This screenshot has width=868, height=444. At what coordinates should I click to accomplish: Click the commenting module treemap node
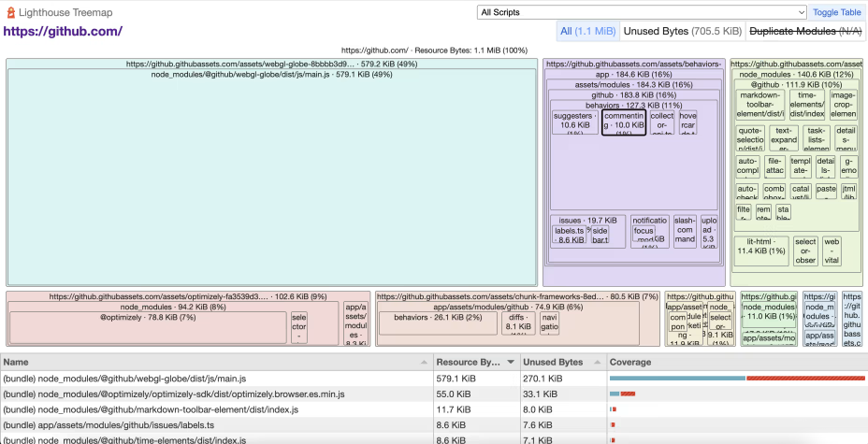click(624, 123)
